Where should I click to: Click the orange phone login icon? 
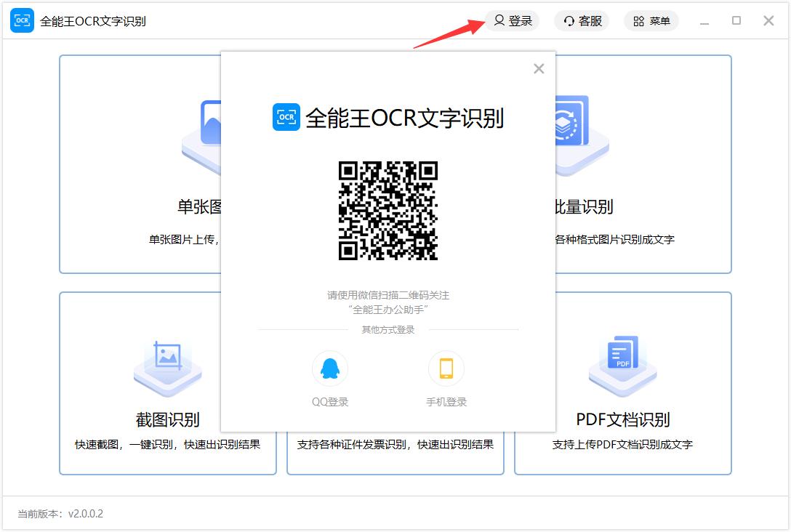tap(446, 369)
